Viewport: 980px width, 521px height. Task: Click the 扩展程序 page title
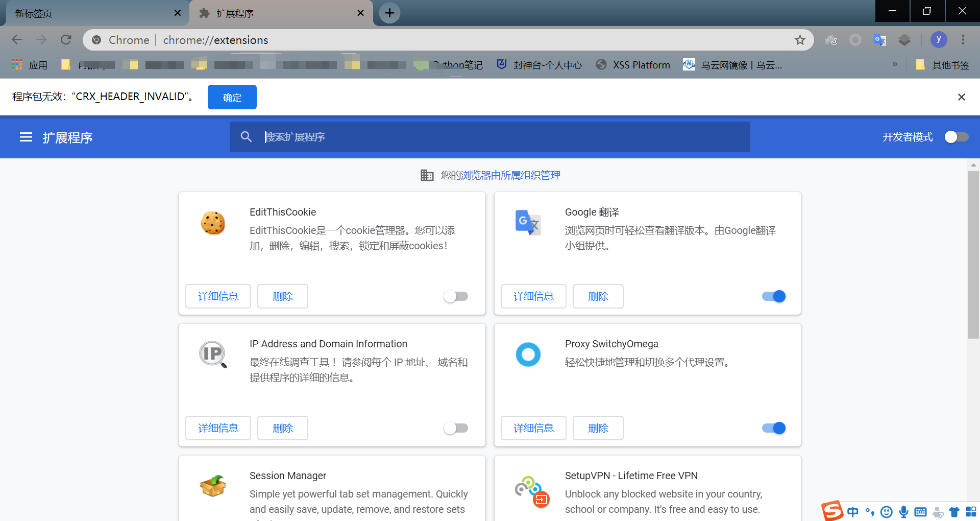coord(67,137)
